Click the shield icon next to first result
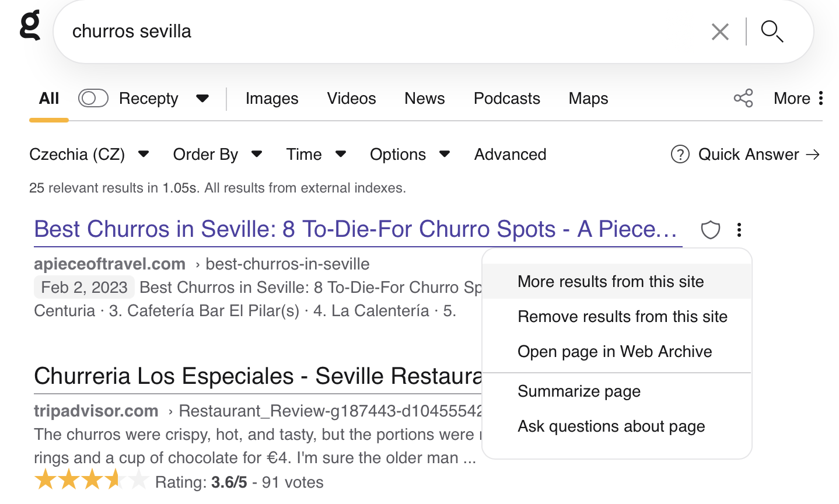The height and width of the screenshot is (504, 839). tap(710, 230)
